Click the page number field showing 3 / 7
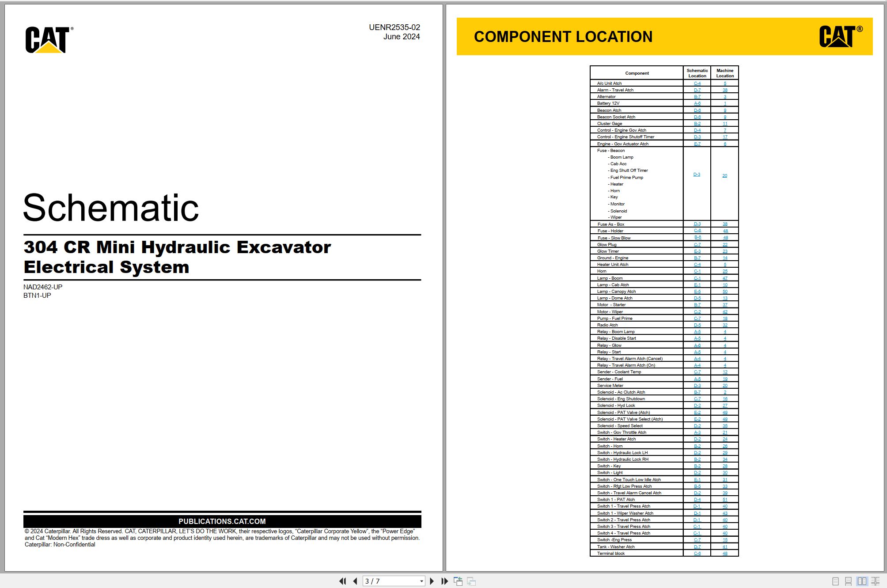 click(390, 581)
